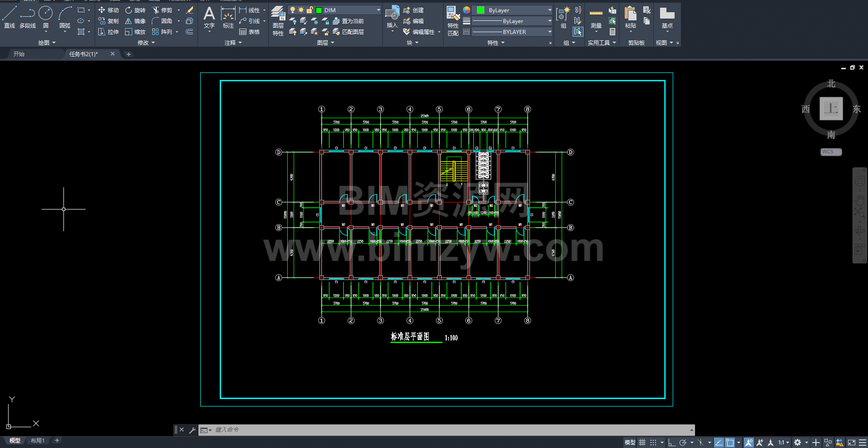The height and width of the screenshot is (448, 868).
Task: Switch to the 任务书2(1)* drawing tab
Action: pos(83,54)
